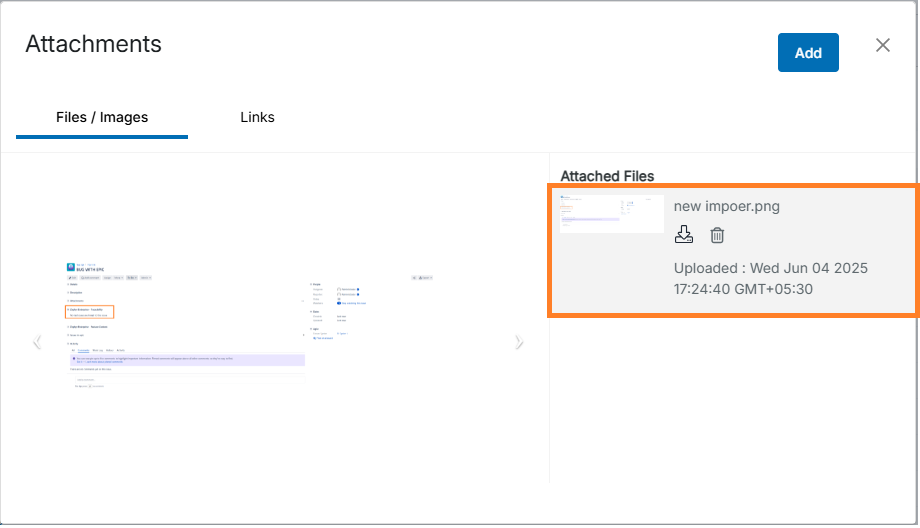920x528 pixels.
Task: Click the Attachments dialog title
Action: (x=93, y=44)
